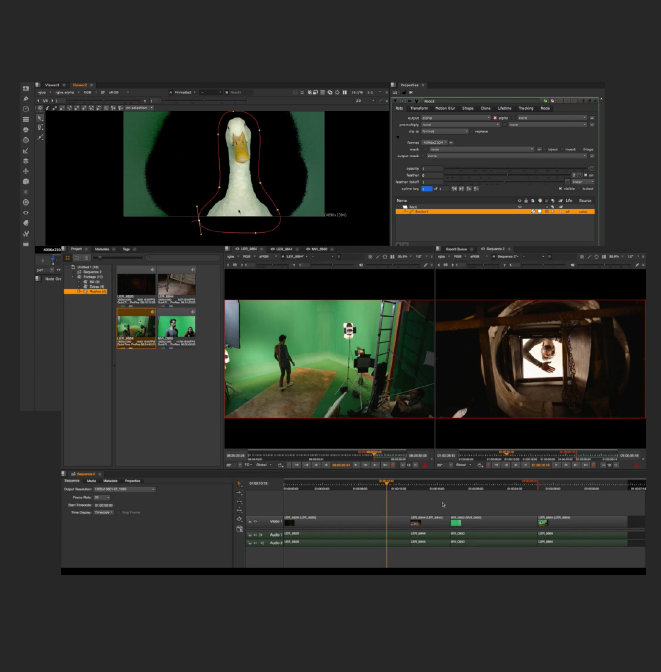Select the arrow selection tool in viewer toolbar
661x672 pixels.
point(41,119)
